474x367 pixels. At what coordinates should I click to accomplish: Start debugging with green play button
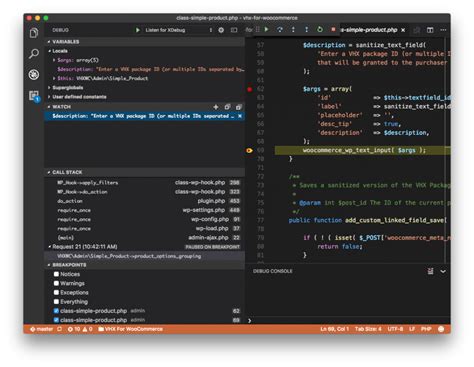click(x=137, y=30)
